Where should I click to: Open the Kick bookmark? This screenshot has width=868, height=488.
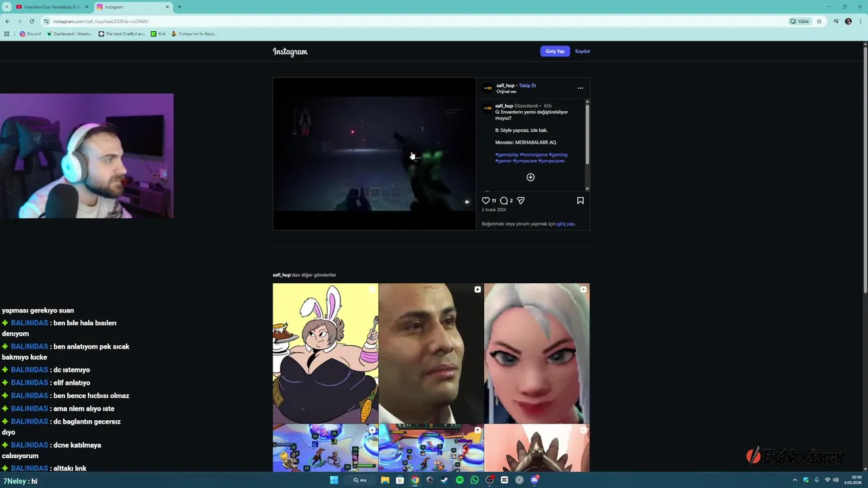point(159,33)
